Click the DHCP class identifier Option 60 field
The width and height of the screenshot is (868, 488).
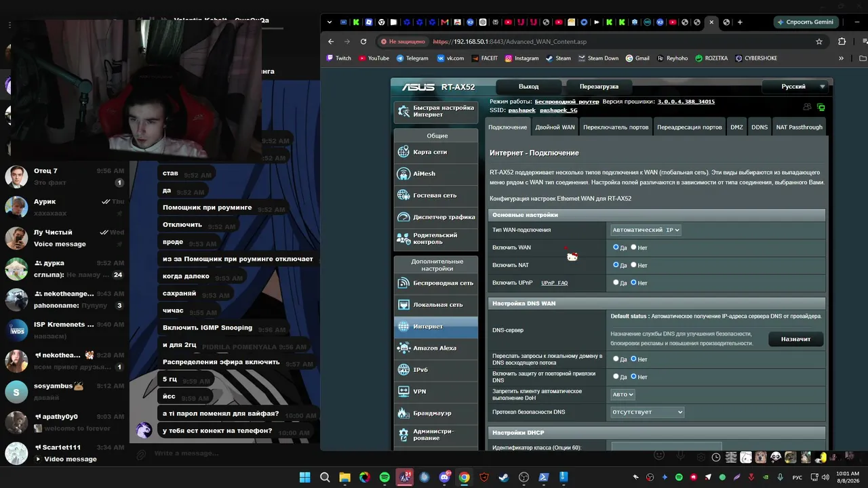(x=667, y=447)
